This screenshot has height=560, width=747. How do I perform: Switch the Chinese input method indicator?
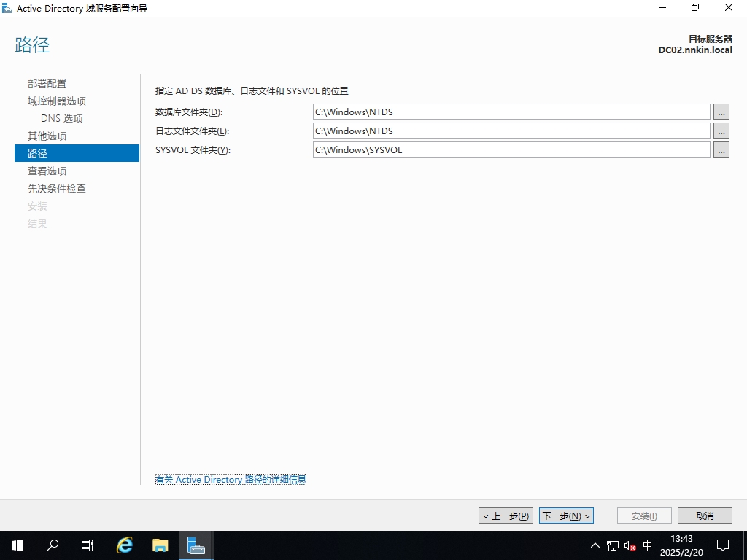pos(648,545)
